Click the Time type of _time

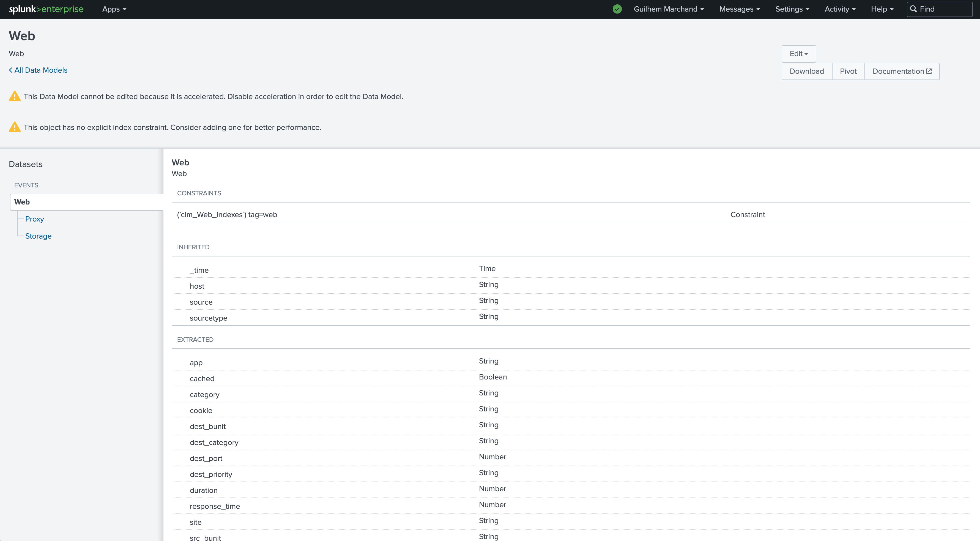pyautogui.click(x=487, y=269)
